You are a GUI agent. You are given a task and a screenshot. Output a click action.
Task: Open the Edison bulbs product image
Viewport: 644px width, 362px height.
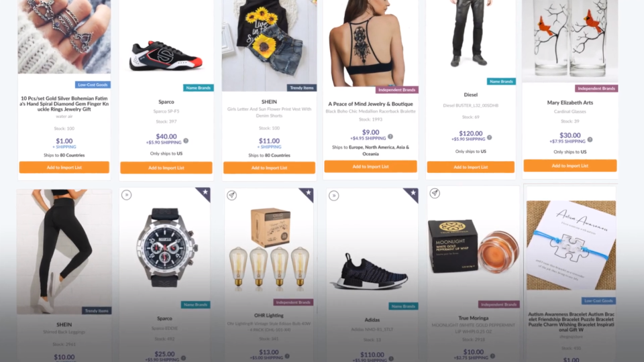point(269,249)
